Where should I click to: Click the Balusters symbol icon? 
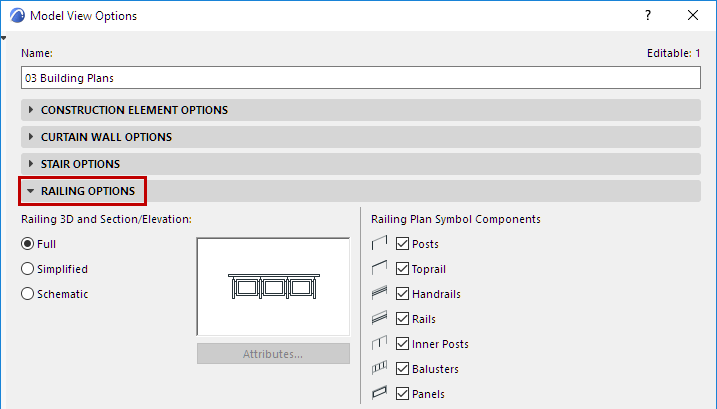378,369
